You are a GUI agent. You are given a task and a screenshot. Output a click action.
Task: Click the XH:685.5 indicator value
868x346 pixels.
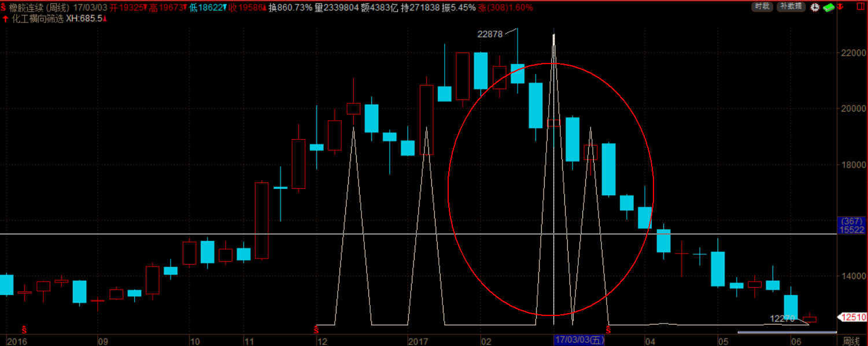(84, 18)
